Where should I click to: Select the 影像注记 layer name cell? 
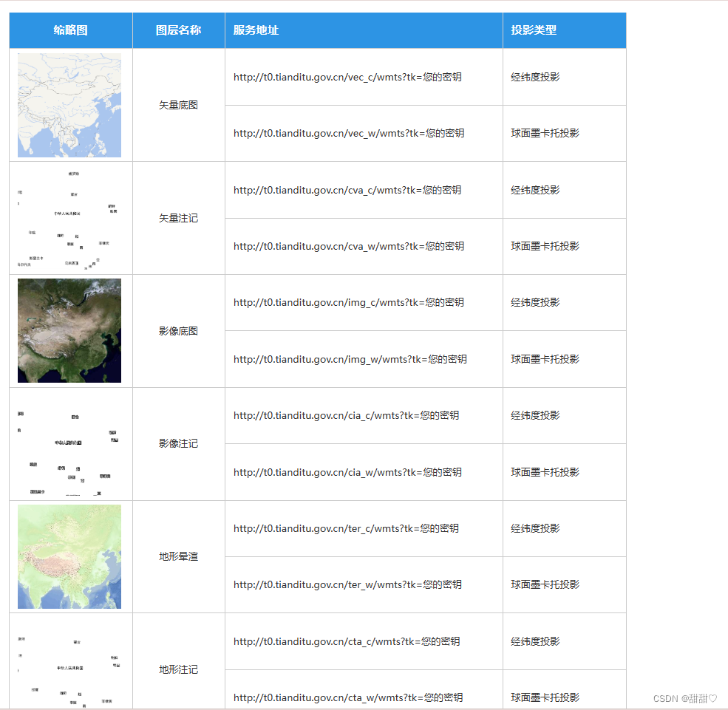[x=178, y=443]
